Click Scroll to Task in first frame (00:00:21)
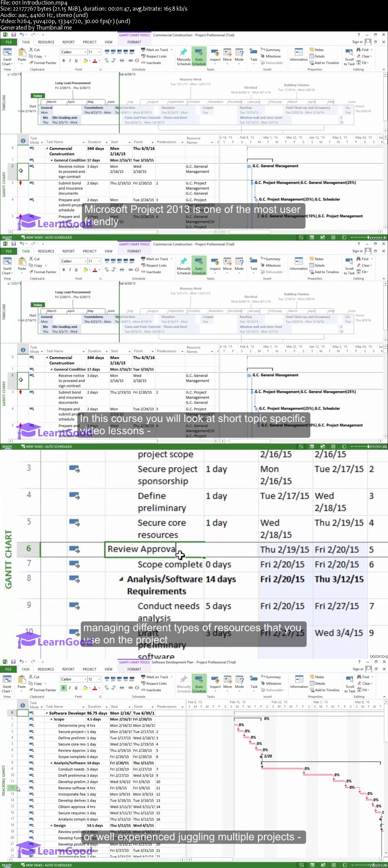Screen dimensions: 388x868 pyautogui.click(x=349, y=56)
